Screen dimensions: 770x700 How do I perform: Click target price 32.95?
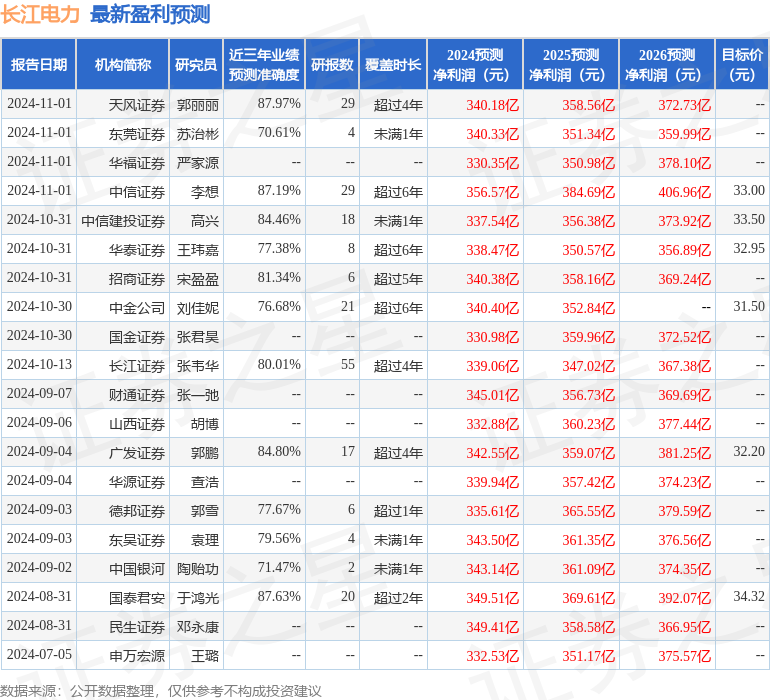[x=749, y=248]
